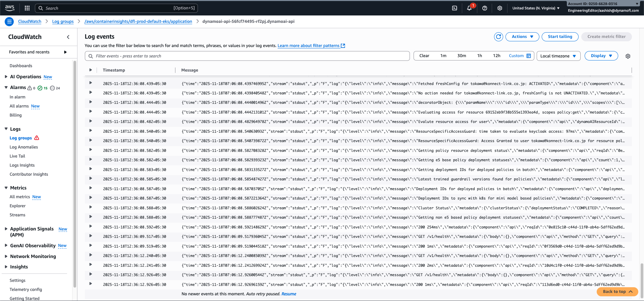
Task: Launch the CloudShell terminal icon
Action: tap(454, 8)
